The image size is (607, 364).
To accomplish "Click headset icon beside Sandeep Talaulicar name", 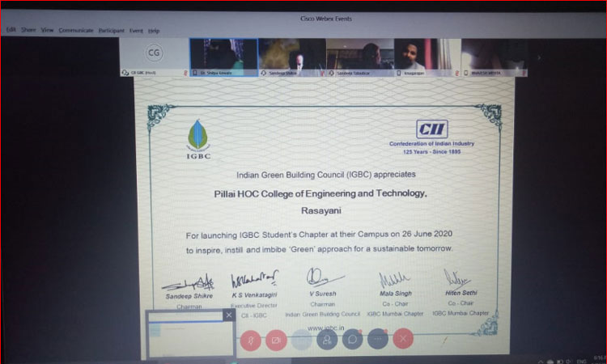I will [331, 73].
